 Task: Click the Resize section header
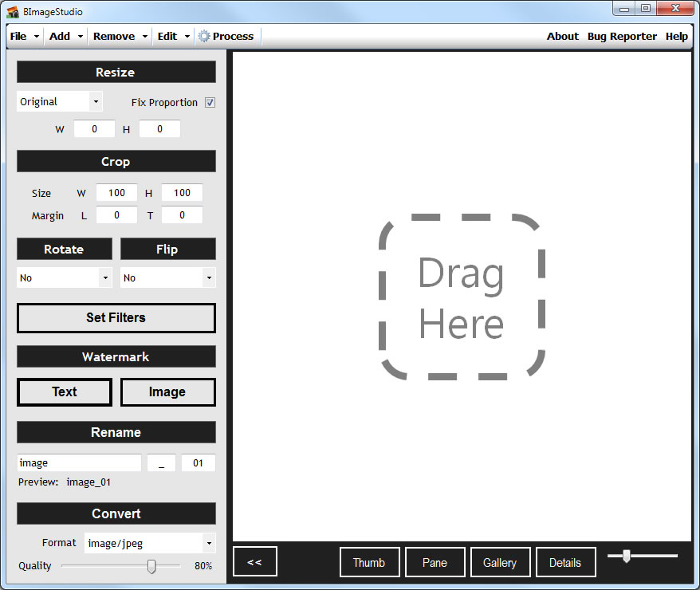click(116, 72)
